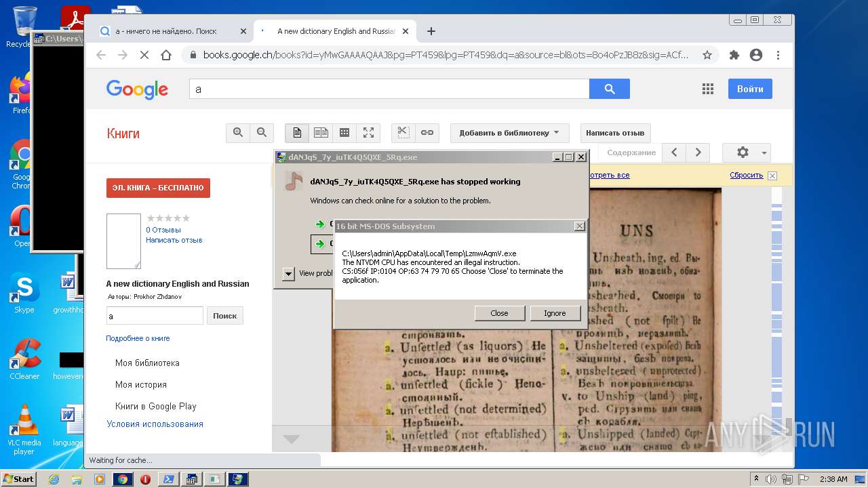The image size is (868, 488).
Task: Open a new browser tab
Action: pos(431,31)
